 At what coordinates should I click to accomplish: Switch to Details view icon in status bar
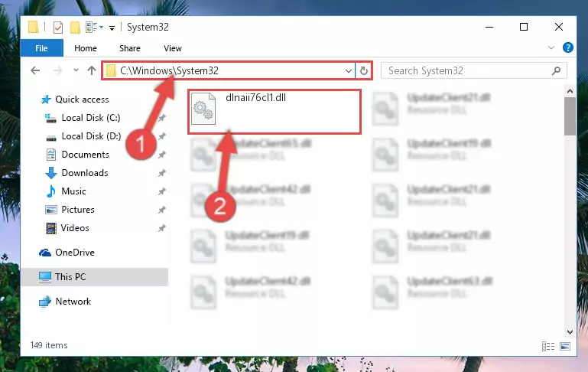pos(548,346)
